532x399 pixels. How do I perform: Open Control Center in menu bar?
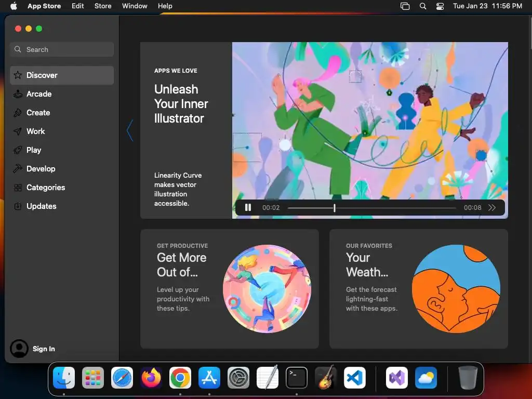[x=440, y=6]
